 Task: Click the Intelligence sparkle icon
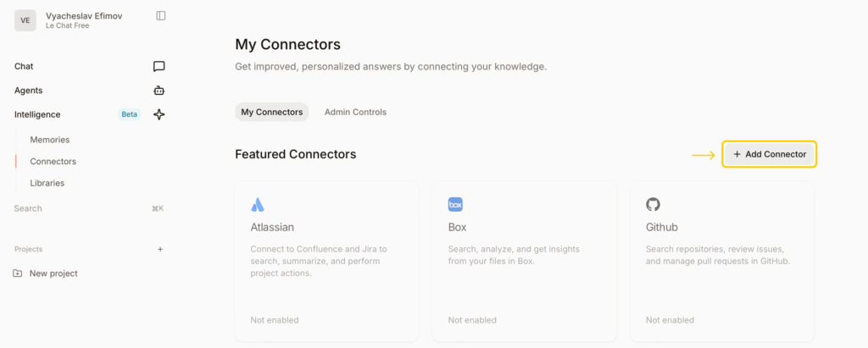159,114
